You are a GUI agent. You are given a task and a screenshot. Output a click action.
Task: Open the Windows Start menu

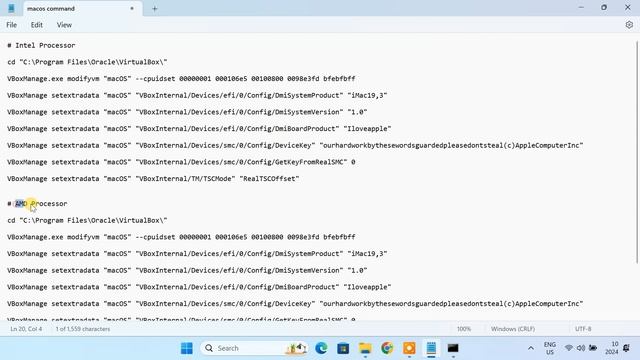pyautogui.click(x=187, y=348)
